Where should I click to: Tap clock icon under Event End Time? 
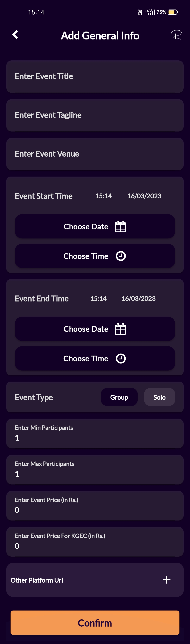[x=121, y=359]
